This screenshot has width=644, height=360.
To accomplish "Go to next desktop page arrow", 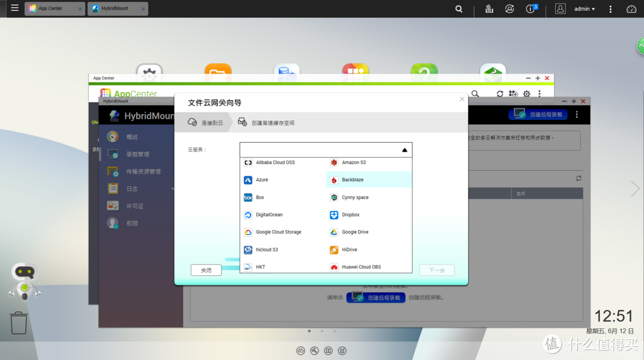I will coord(635,189).
